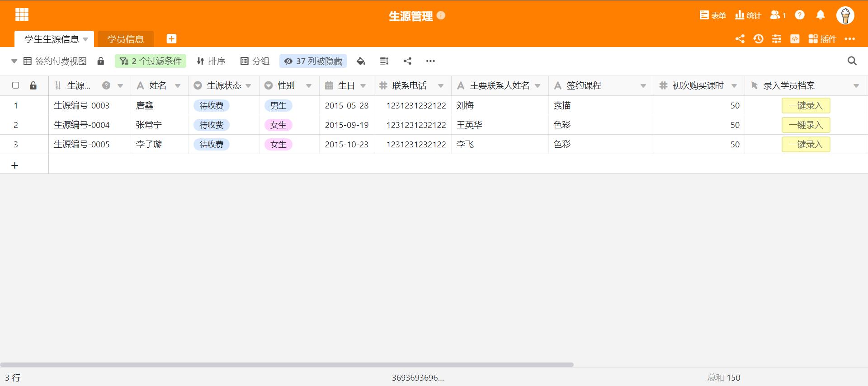Image resolution: width=868 pixels, height=386 pixels.
Task: Open the help question mark icon
Action: [800, 15]
